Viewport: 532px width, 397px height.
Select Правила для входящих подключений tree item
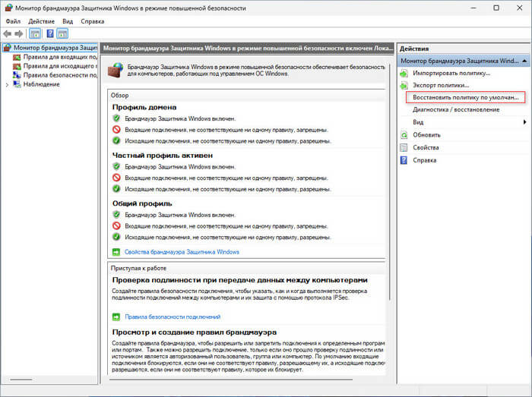pos(59,57)
